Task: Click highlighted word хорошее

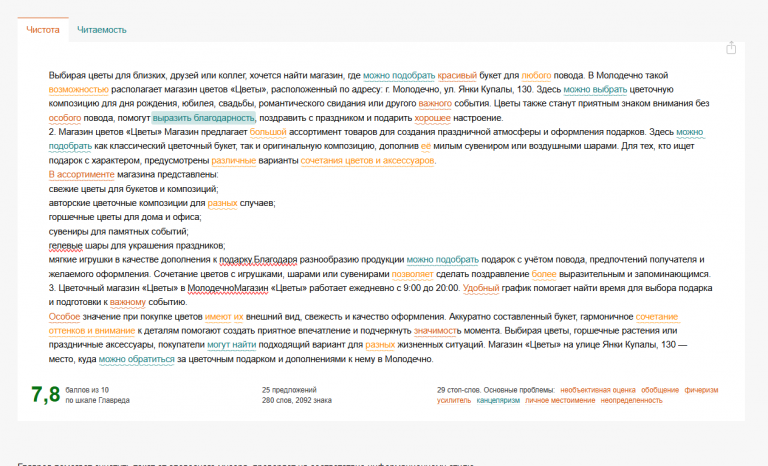Action: coord(432,118)
